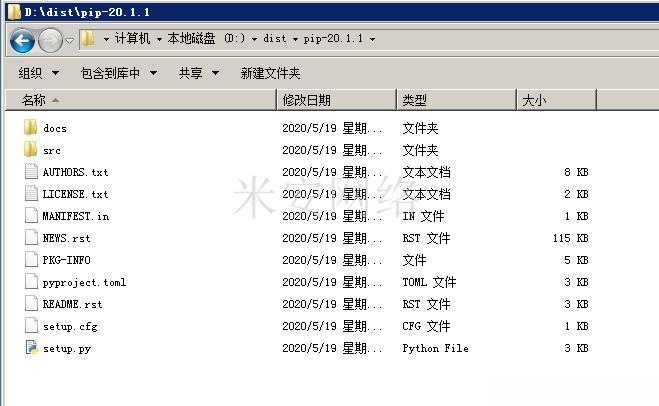The image size is (659, 406).
Task: Select PKG-INFO file name
Action: (66, 260)
